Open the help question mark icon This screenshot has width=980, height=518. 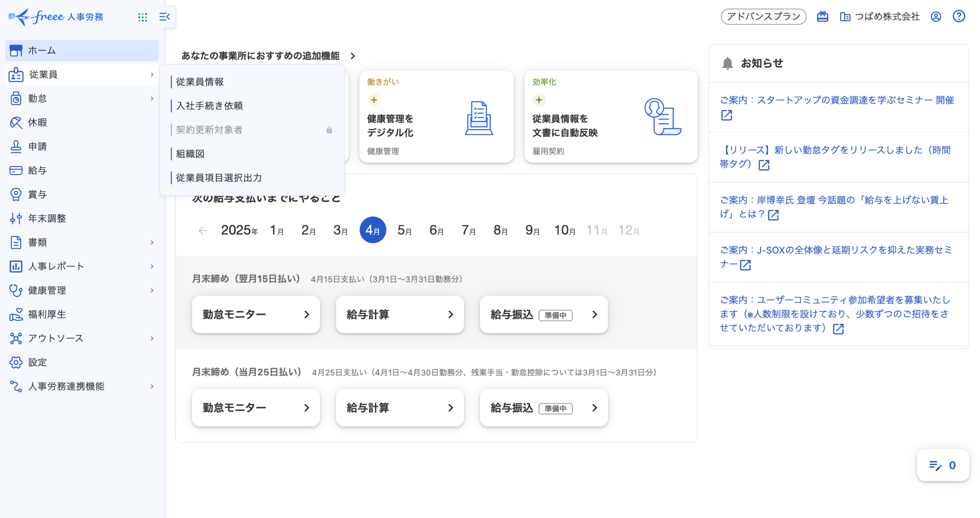[x=959, y=16]
